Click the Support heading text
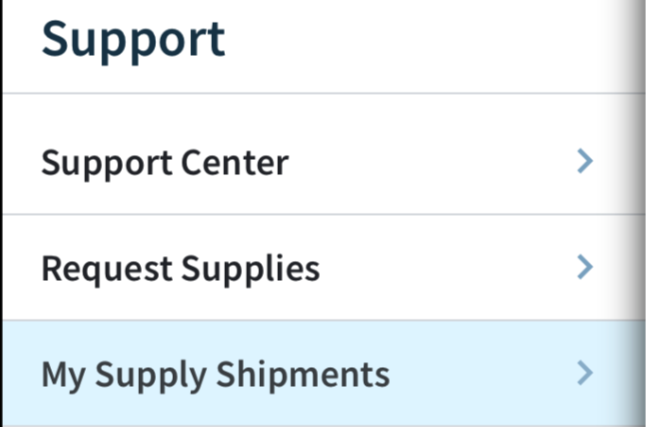 click(x=133, y=41)
